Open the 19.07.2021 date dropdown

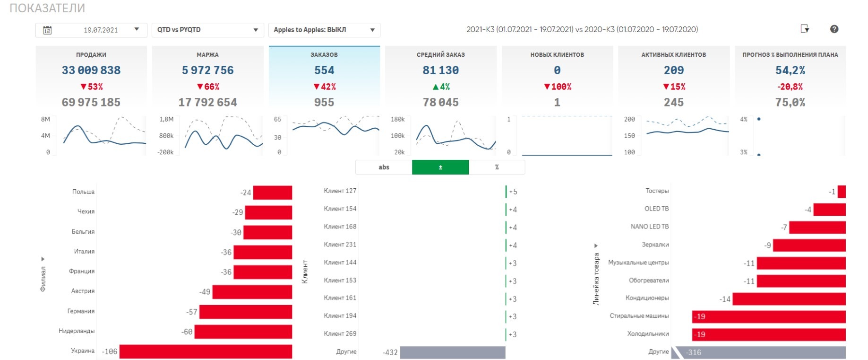[x=136, y=30]
